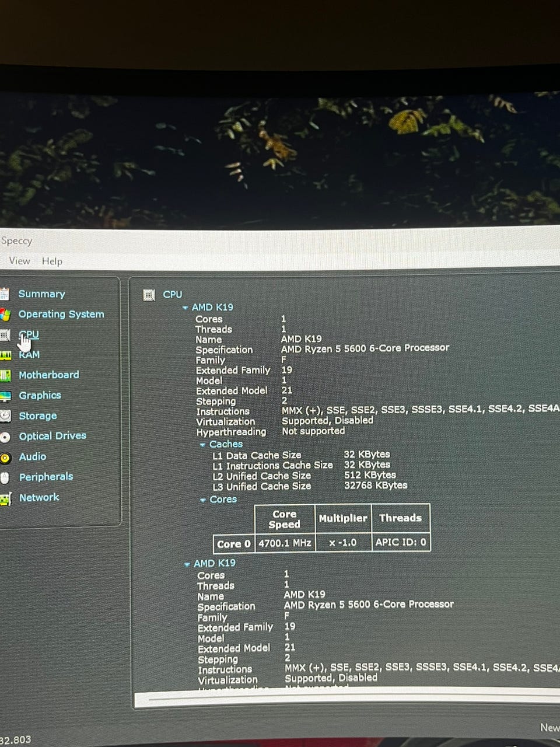Click the Threads column header
The width and height of the screenshot is (560, 747).
401,518
